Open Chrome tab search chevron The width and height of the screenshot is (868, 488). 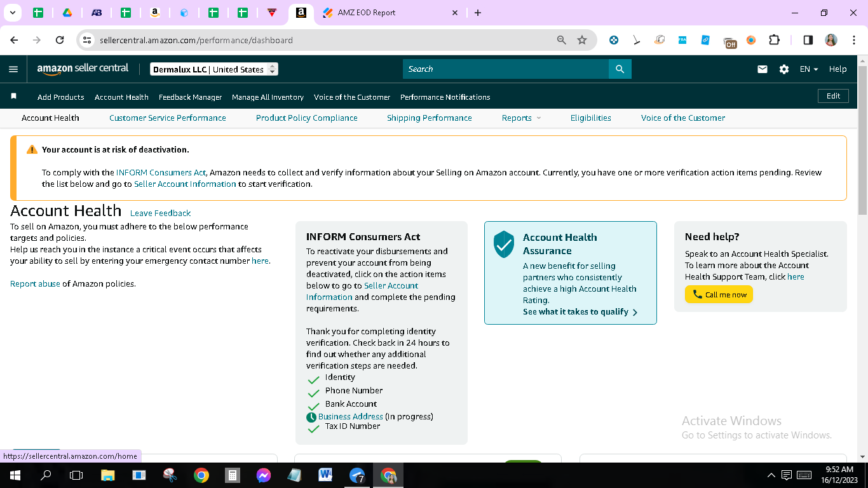12,13
